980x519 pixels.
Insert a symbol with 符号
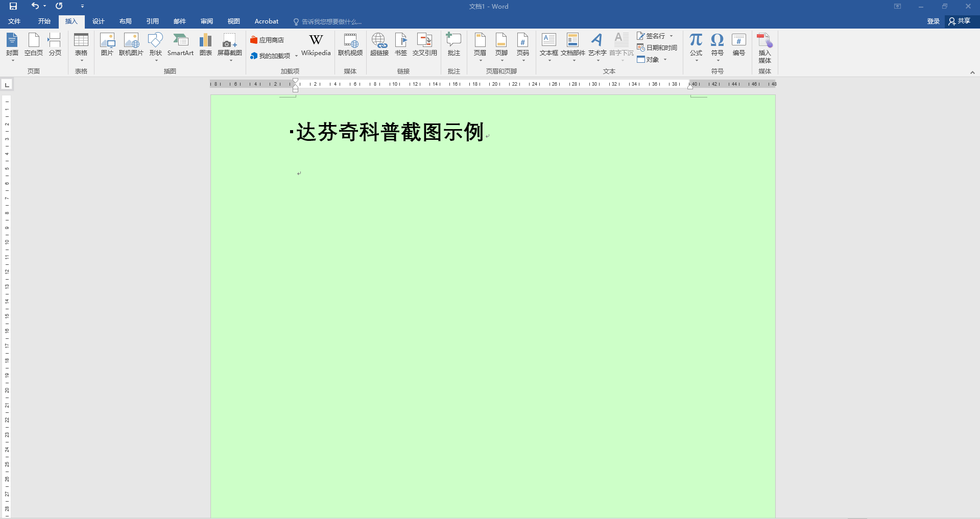717,42
